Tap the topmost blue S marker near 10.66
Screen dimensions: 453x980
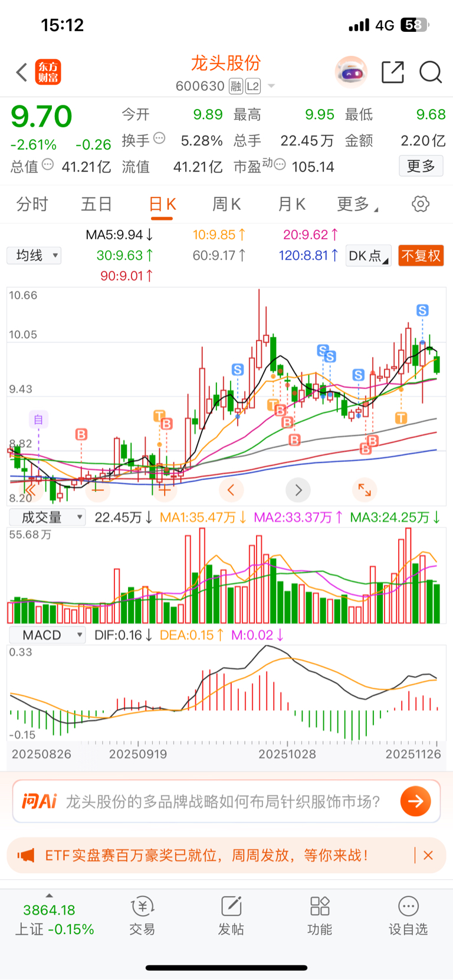point(422,311)
